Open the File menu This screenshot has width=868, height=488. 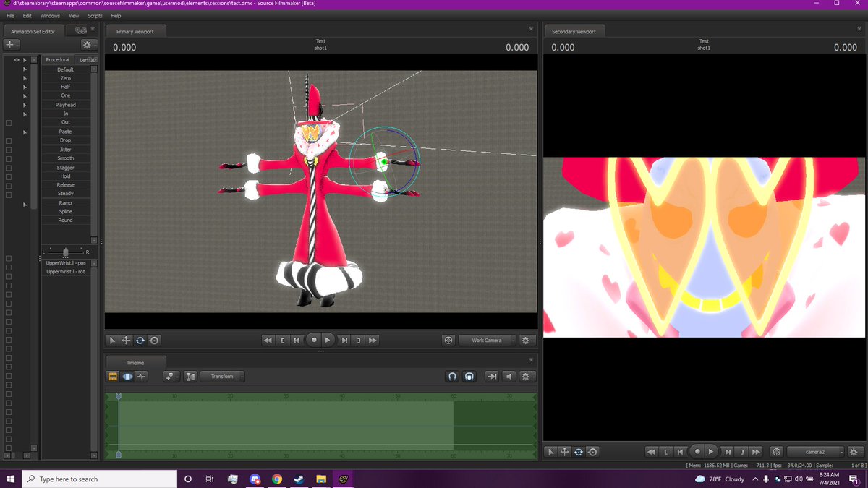[x=10, y=15]
